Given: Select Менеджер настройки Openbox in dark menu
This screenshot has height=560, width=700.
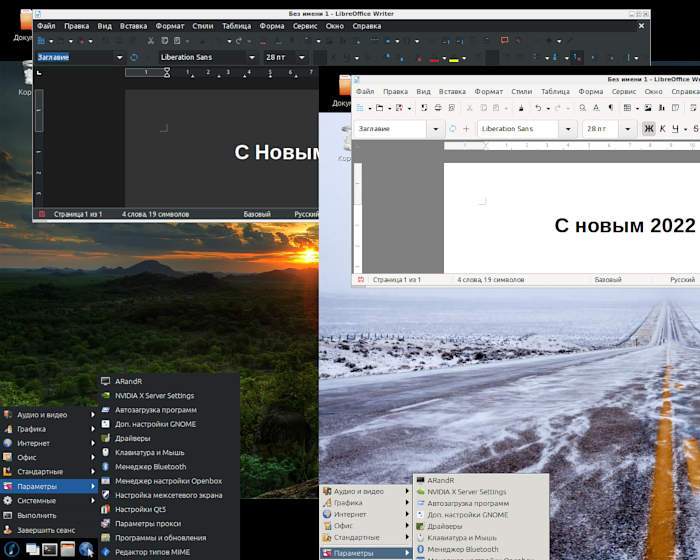Looking at the screenshot, I should pyautogui.click(x=169, y=481).
